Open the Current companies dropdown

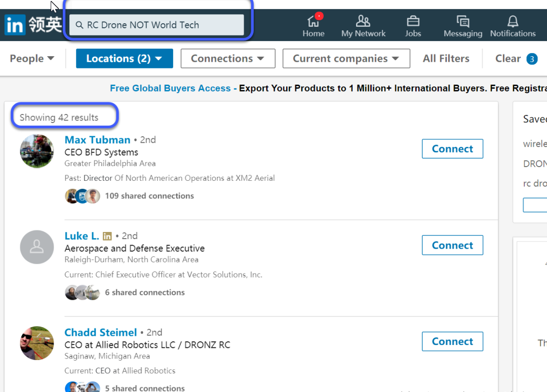pos(346,58)
